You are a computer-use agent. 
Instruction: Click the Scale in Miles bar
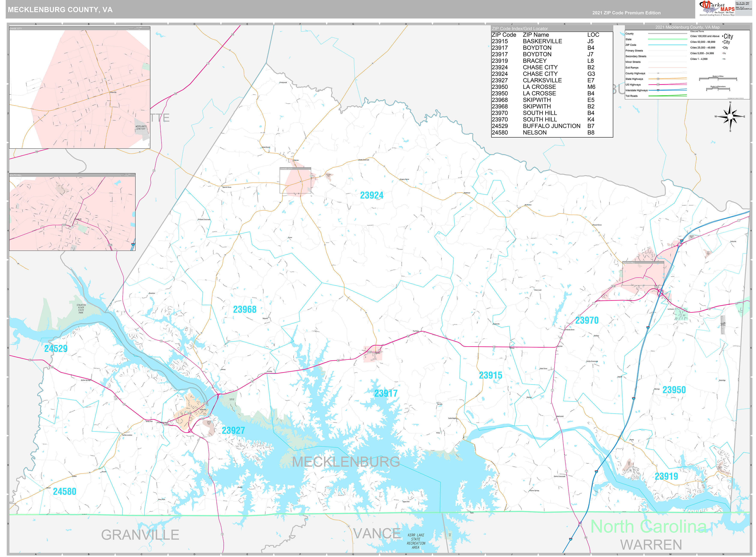[718, 78]
